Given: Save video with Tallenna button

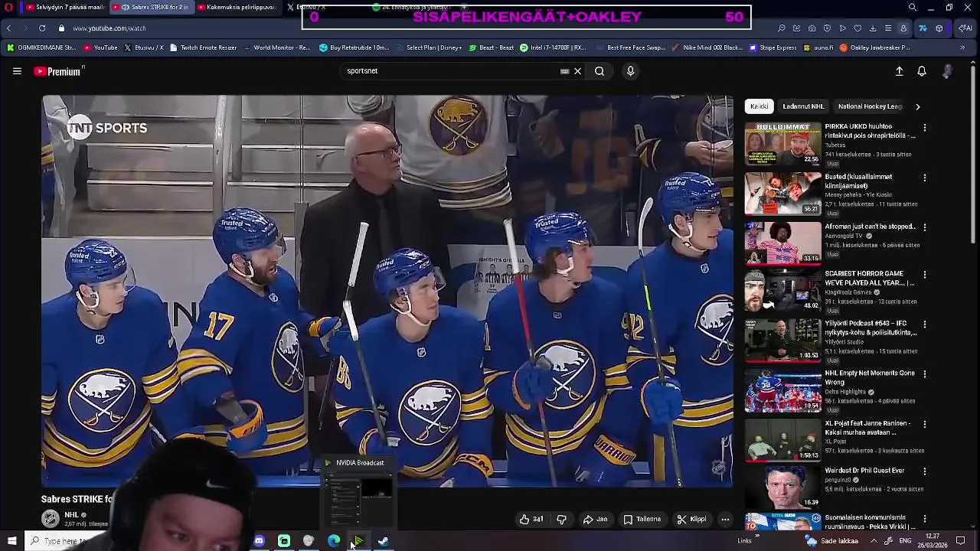Looking at the screenshot, I should 642,520.
